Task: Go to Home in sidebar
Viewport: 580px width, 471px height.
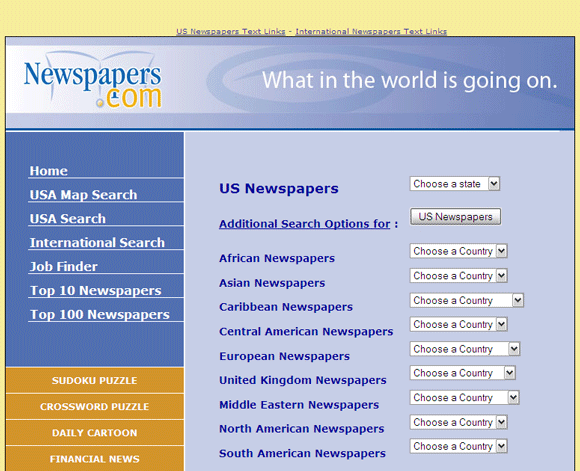Action: (x=48, y=171)
